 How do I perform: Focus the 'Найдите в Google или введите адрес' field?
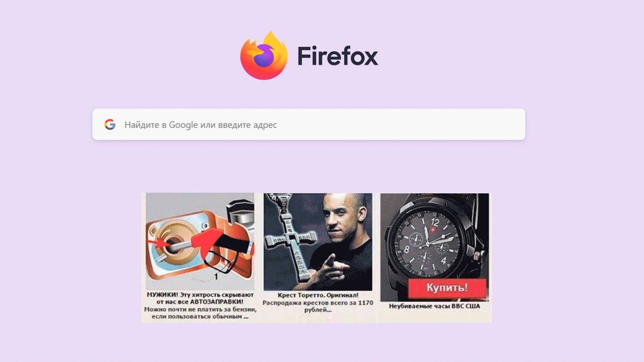(309, 124)
